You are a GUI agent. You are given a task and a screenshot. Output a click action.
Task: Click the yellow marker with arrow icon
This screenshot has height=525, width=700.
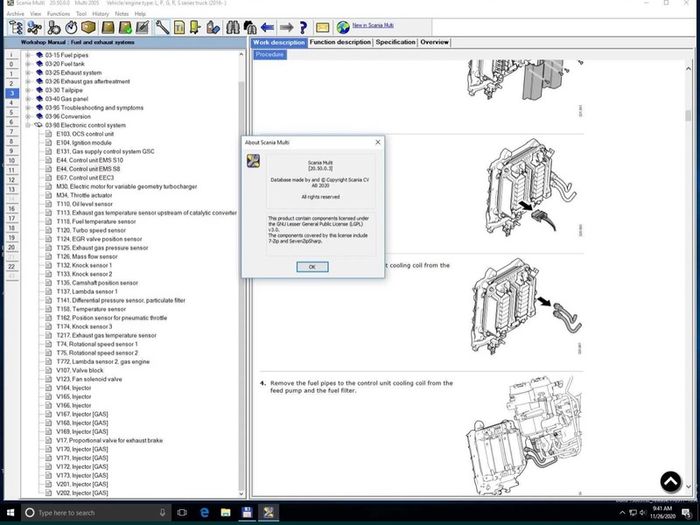(196, 28)
